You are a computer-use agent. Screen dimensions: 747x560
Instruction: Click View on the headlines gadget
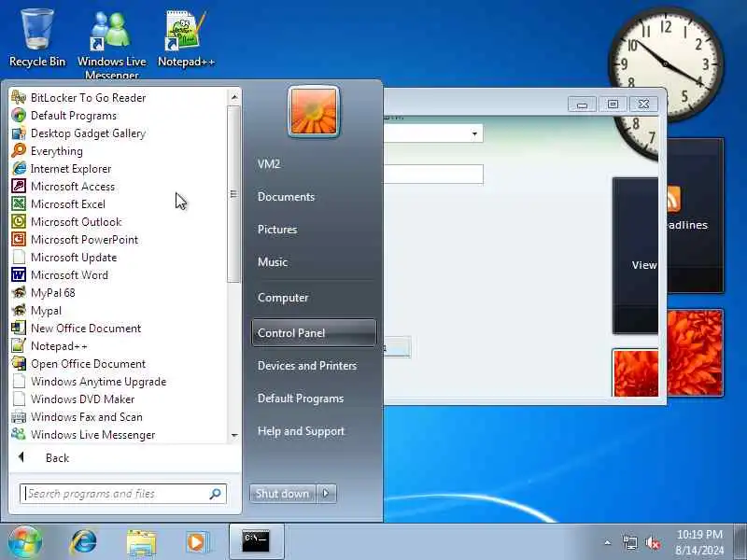pyautogui.click(x=644, y=265)
